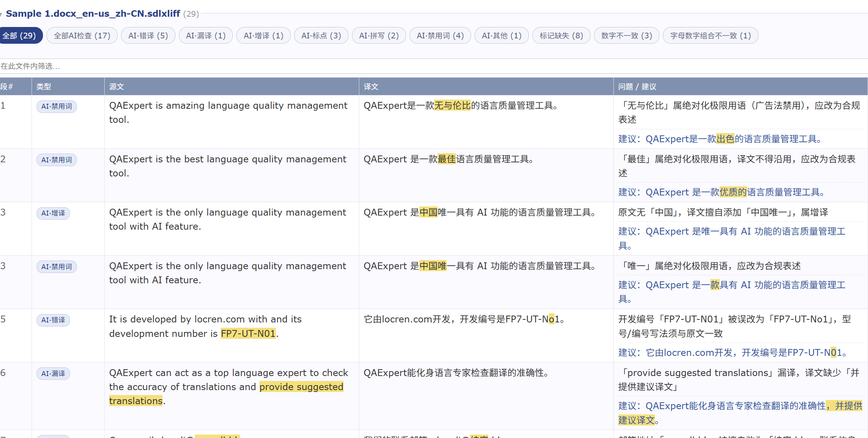
Task: Show 数字不一致 (3) issues
Action: click(x=627, y=36)
